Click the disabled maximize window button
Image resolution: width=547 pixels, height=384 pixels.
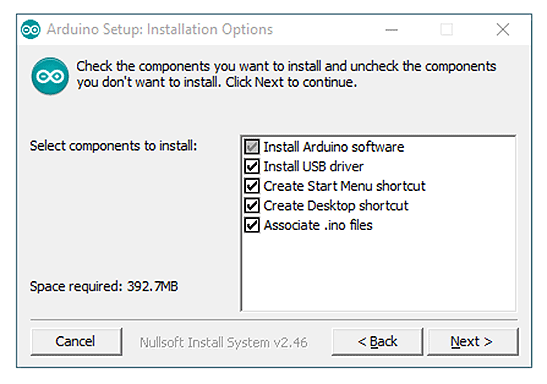(447, 30)
